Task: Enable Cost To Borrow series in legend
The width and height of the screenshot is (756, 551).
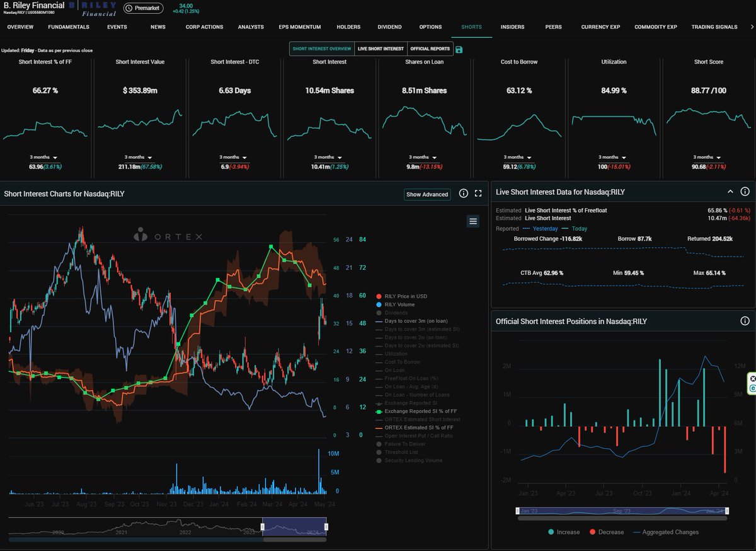Action: tap(398, 362)
